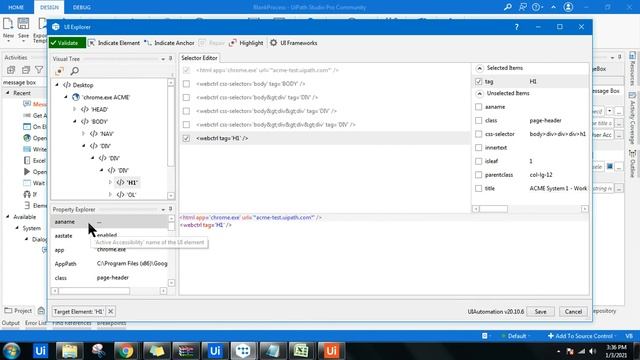
Task: Open the Project panel tab
Action: click(x=18, y=311)
